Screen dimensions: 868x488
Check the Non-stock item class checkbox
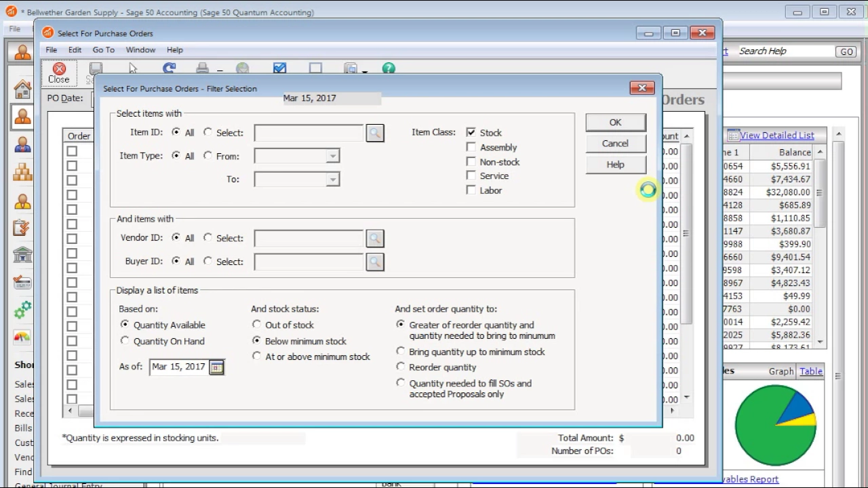point(471,161)
